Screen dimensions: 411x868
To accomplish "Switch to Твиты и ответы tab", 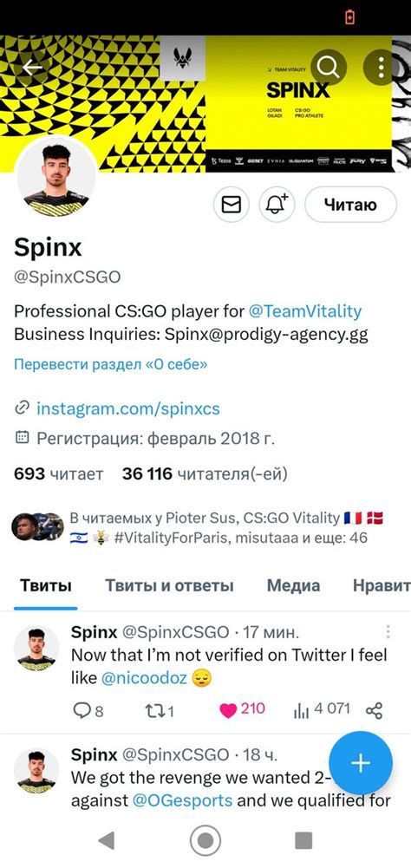I will coord(169,585).
